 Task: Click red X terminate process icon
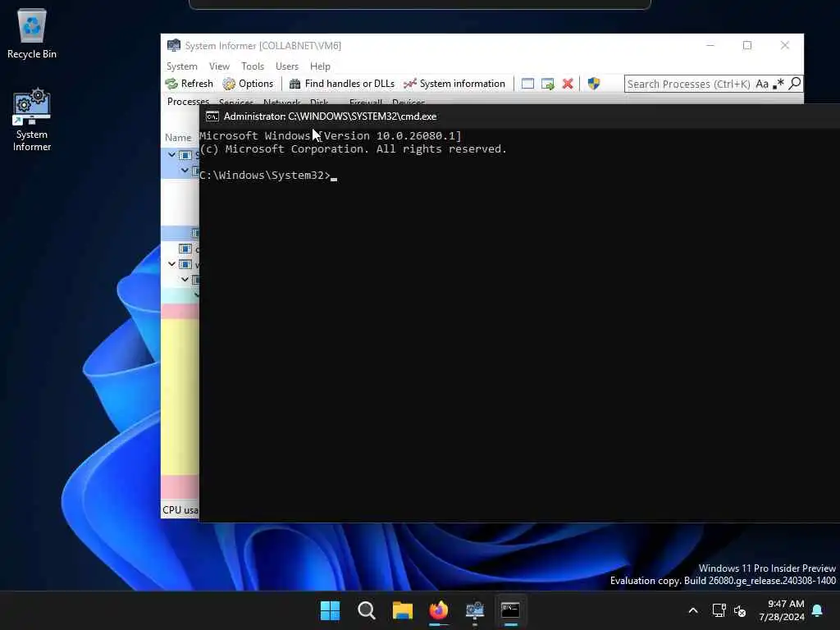pos(568,84)
